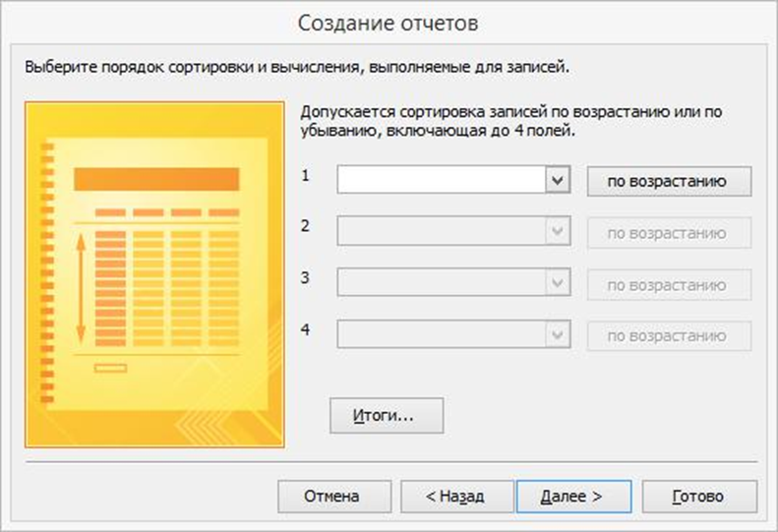Toggle sort order button for field 1
This screenshot has width=778, height=532.
[669, 181]
